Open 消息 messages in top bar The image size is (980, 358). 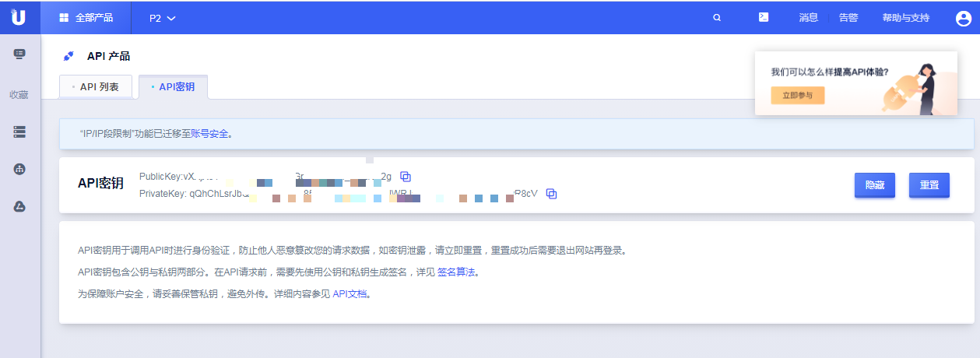808,18
